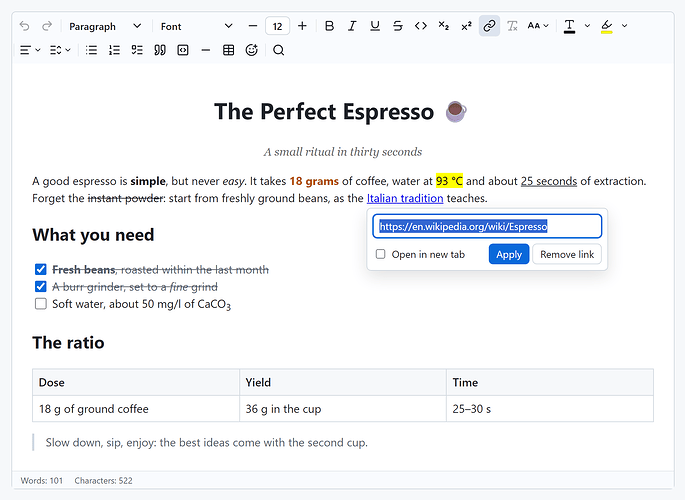685x500 pixels.
Task: Click the Apply button
Action: (509, 254)
